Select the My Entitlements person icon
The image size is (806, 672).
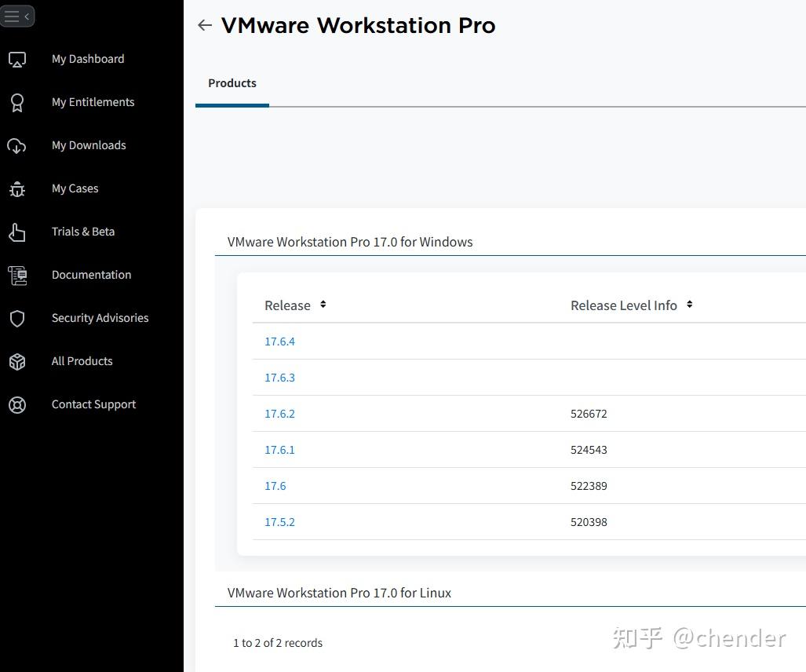18,102
